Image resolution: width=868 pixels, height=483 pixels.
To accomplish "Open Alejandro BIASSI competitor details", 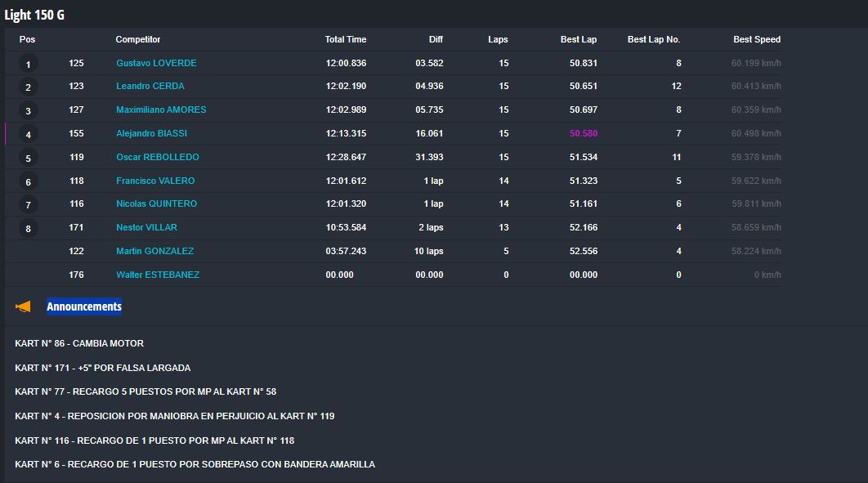I will pyautogui.click(x=152, y=133).
